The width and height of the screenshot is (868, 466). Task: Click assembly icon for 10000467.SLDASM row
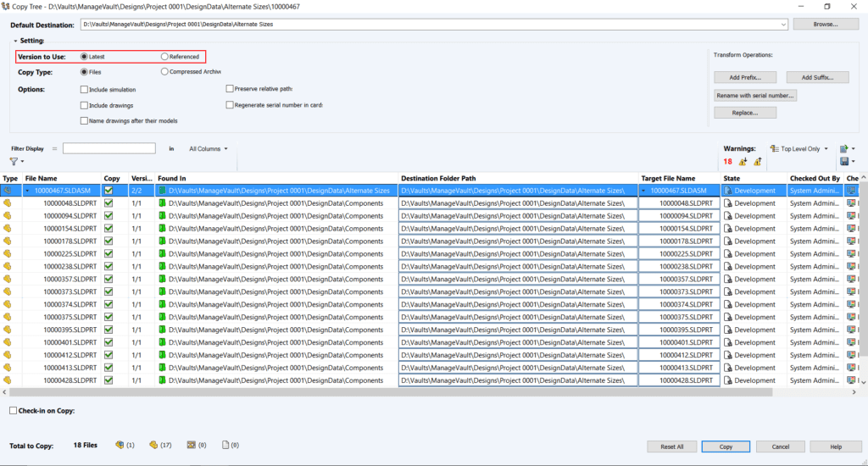8,191
